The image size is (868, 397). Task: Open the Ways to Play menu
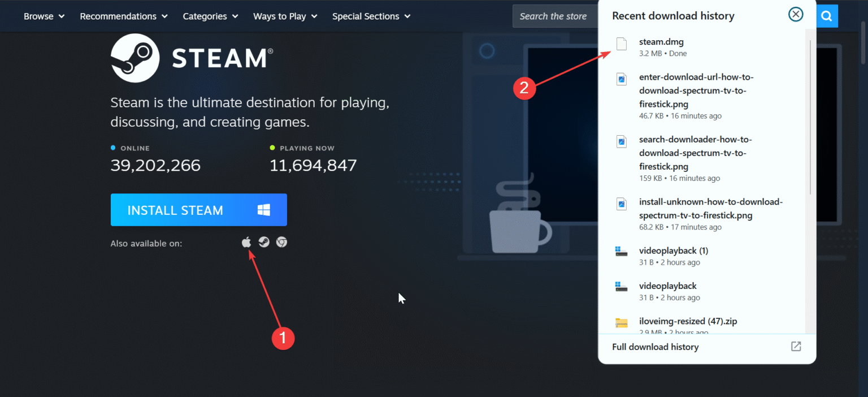285,16
